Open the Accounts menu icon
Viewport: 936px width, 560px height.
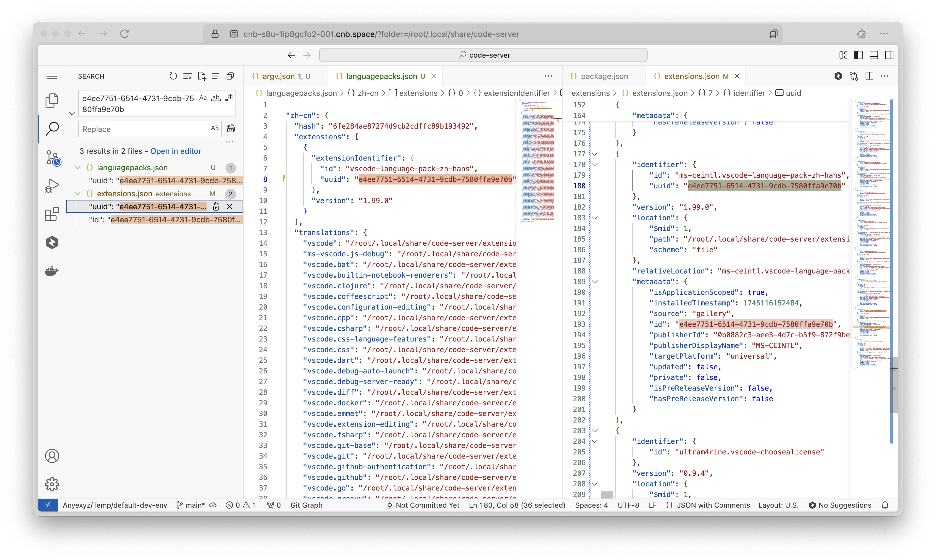click(52, 456)
